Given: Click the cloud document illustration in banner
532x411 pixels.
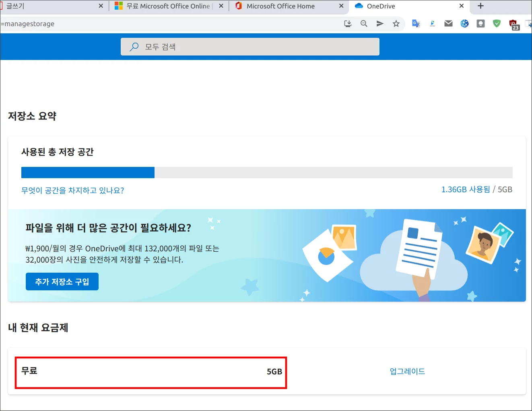Looking at the screenshot, I should point(414,259).
